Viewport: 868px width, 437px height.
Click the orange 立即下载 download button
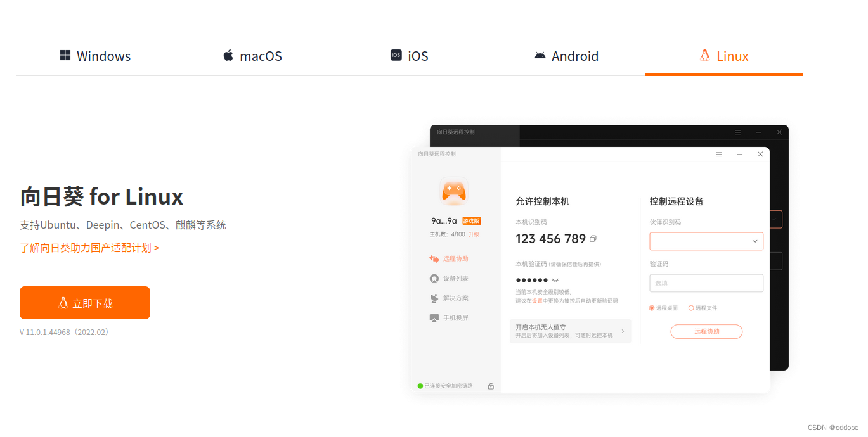(85, 303)
